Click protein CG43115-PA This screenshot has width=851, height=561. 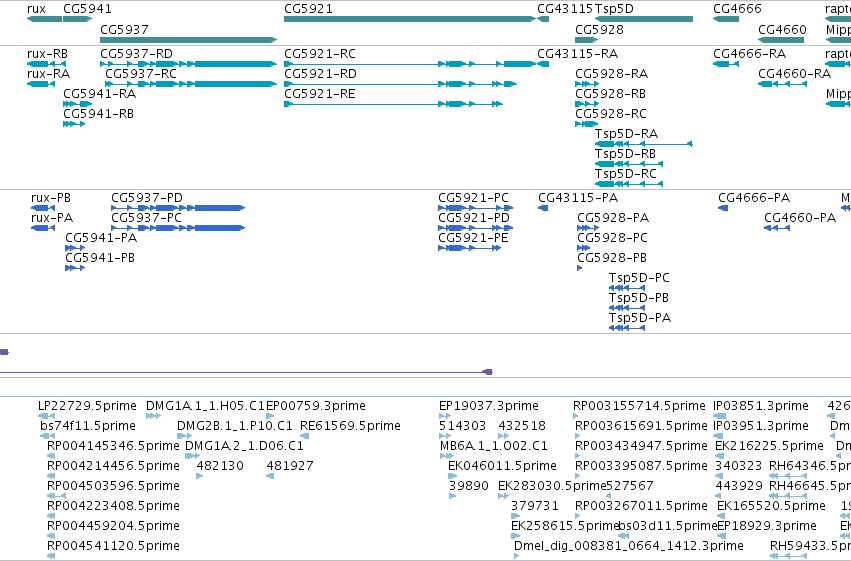(578, 198)
